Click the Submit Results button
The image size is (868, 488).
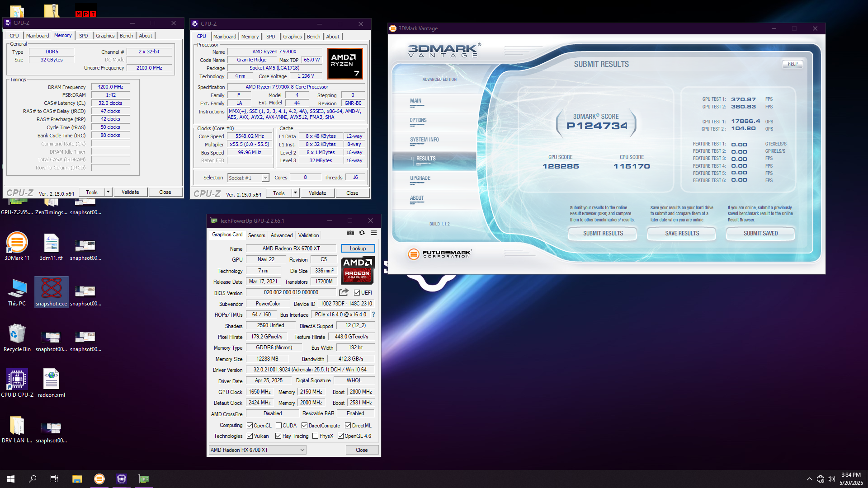(603, 234)
